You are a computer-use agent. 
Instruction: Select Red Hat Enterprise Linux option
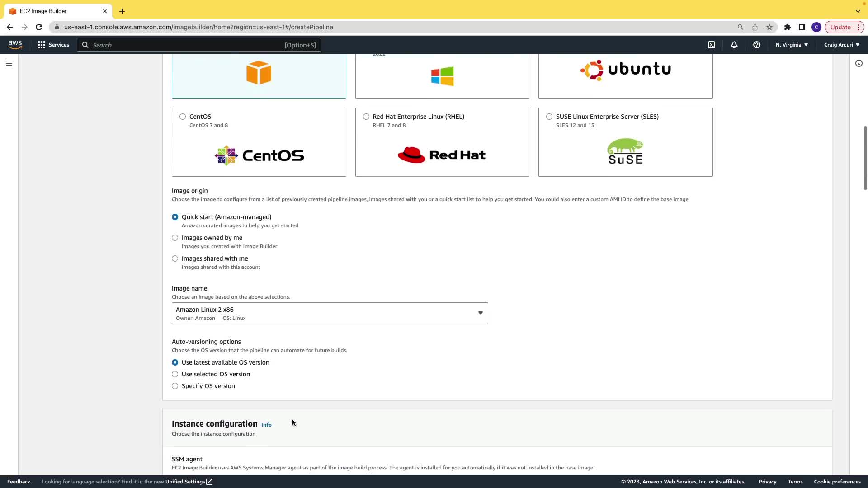point(366,117)
